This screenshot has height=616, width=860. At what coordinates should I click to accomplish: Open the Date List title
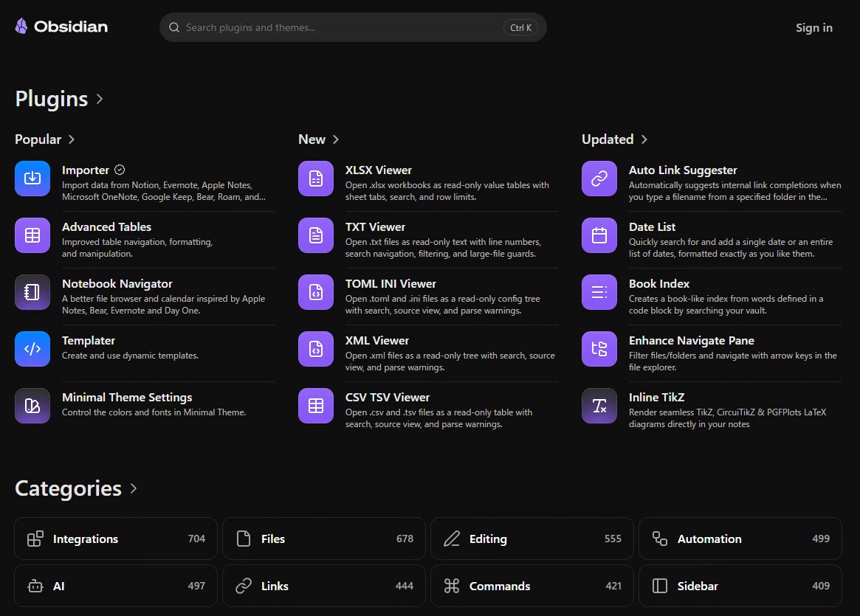point(652,227)
